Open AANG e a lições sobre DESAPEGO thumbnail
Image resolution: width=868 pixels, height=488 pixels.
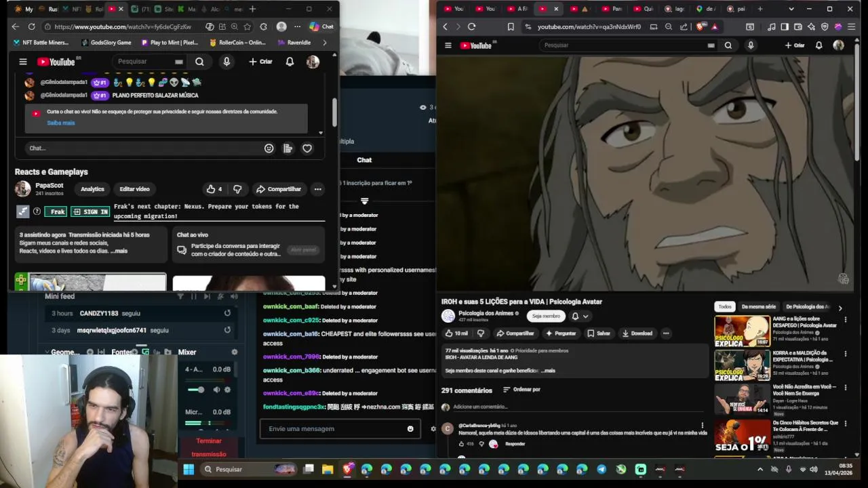(x=742, y=331)
